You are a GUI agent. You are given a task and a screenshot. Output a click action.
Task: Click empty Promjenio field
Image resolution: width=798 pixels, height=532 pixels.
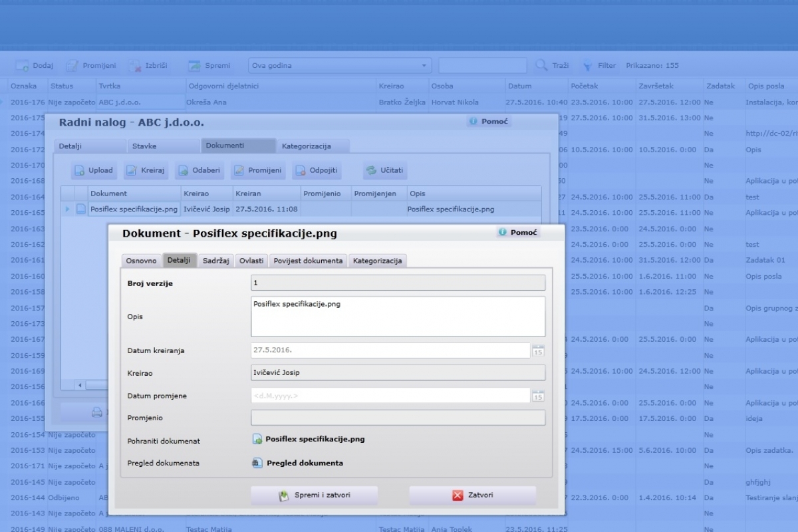coord(398,418)
